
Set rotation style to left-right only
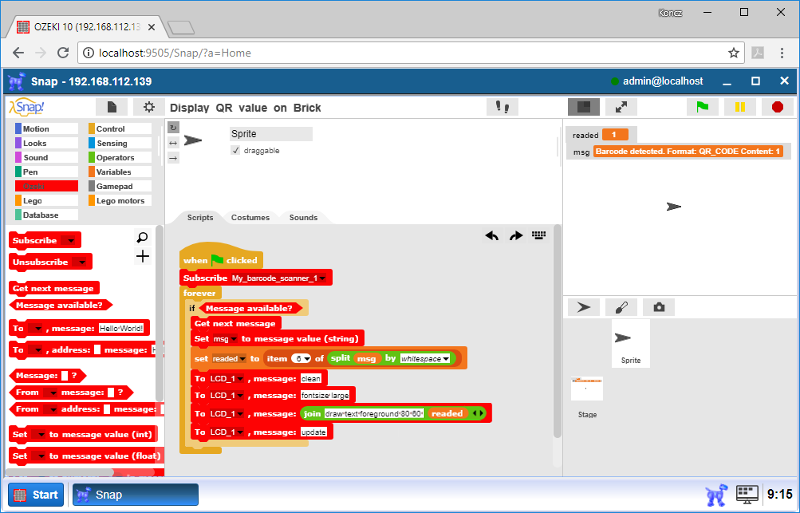point(173,143)
